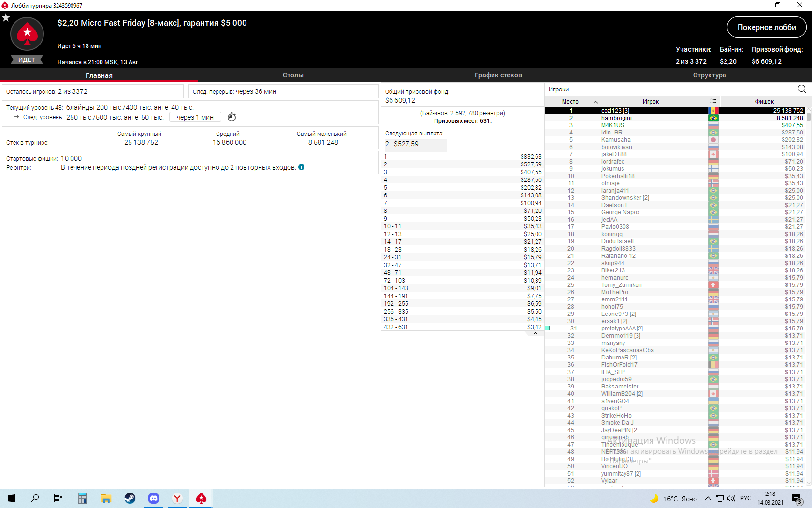Click the PokerStars tournament logo
The image size is (812, 508).
click(x=27, y=34)
